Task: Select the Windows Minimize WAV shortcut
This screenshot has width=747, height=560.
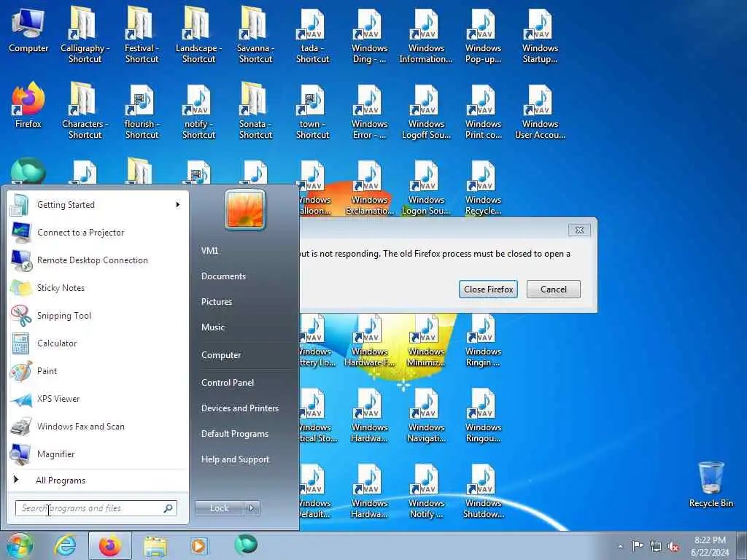Action: (x=426, y=340)
